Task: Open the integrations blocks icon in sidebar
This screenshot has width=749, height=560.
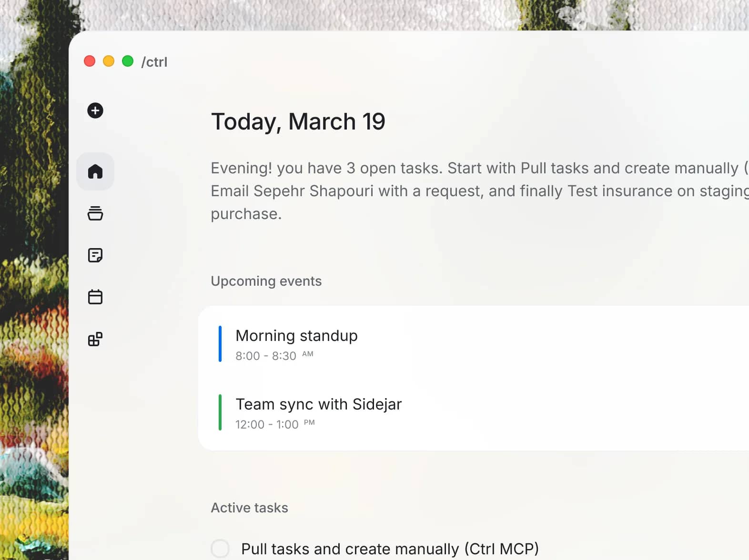Action: [95, 339]
